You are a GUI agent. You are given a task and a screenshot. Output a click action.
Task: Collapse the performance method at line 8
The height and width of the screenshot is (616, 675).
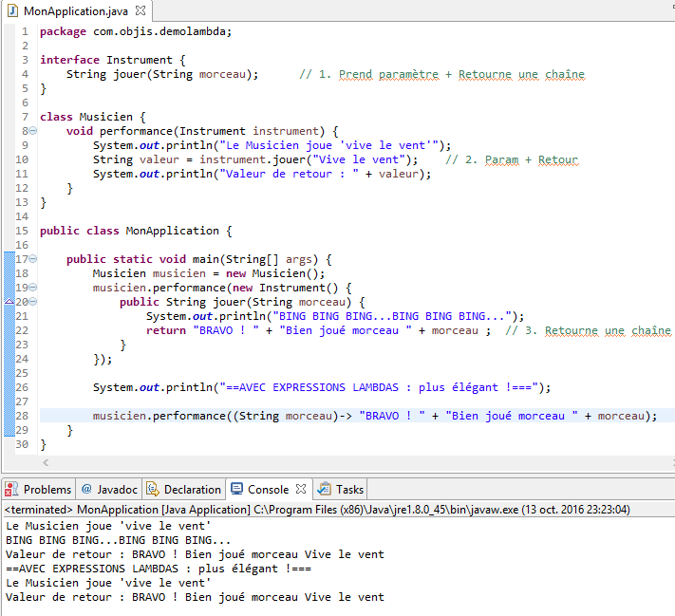(x=32, y=131)
